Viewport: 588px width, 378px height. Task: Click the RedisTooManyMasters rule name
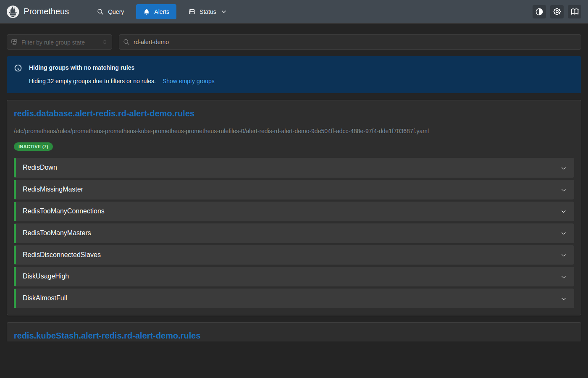coord(57,233)
